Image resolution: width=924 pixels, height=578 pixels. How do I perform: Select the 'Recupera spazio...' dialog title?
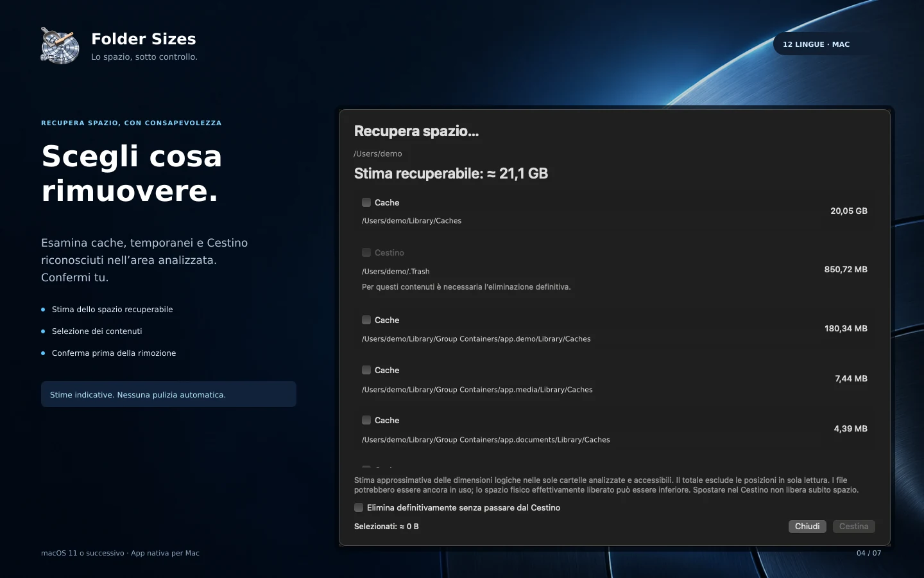tap(416, 131)
